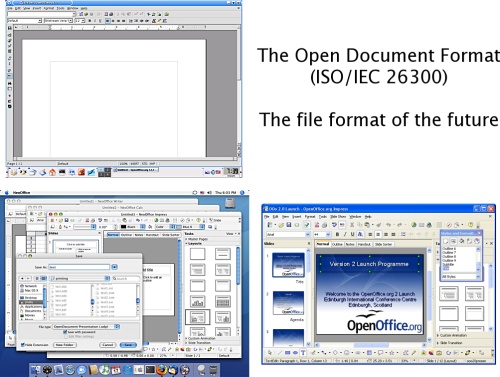Open the All Styles dropdown in Styles window
500x377 pixels.
coord(461,277)
